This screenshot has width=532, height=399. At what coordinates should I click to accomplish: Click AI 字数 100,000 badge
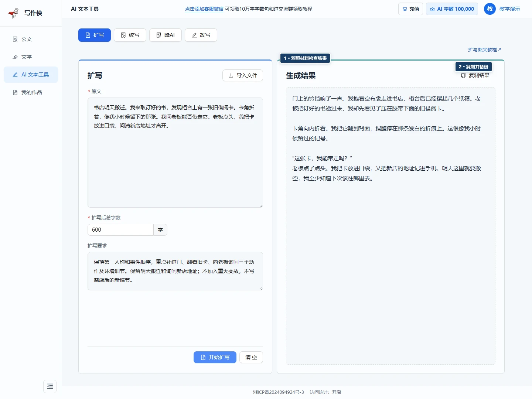click(452, 9)
